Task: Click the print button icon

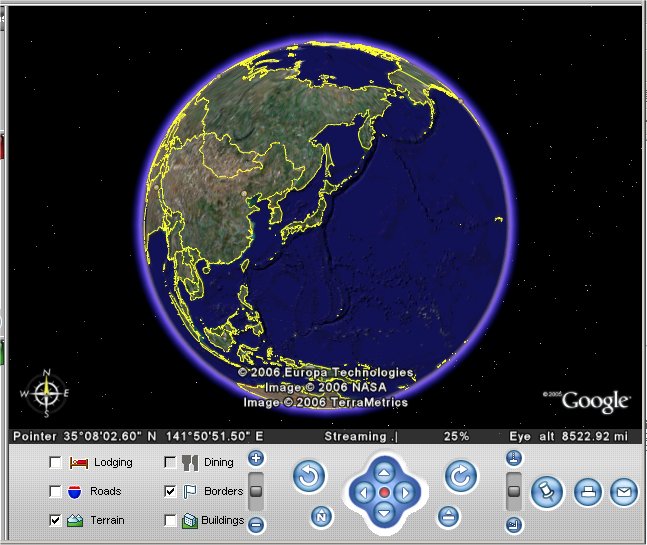Action: pyautogui.click(x=586, y=492)
